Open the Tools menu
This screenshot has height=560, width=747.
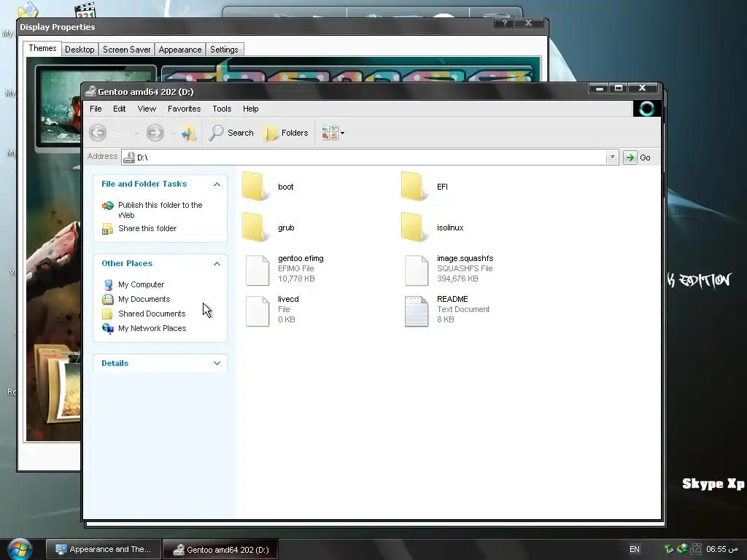click(222, 109)
